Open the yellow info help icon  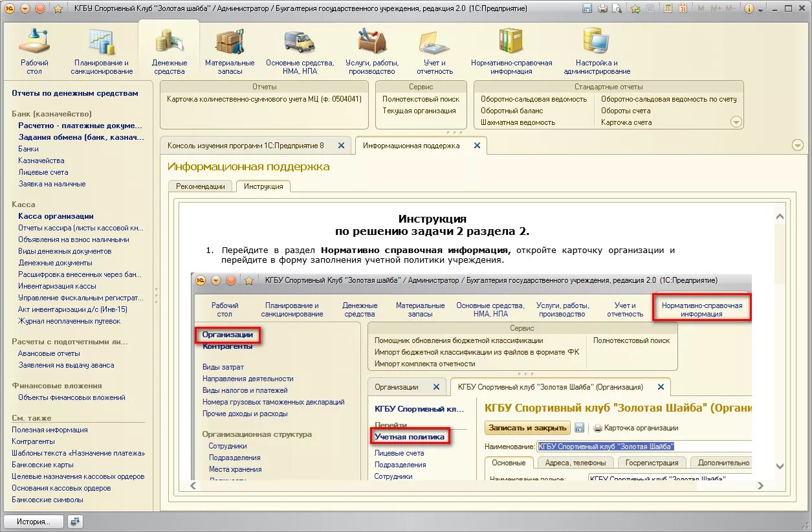pos(749,8)
